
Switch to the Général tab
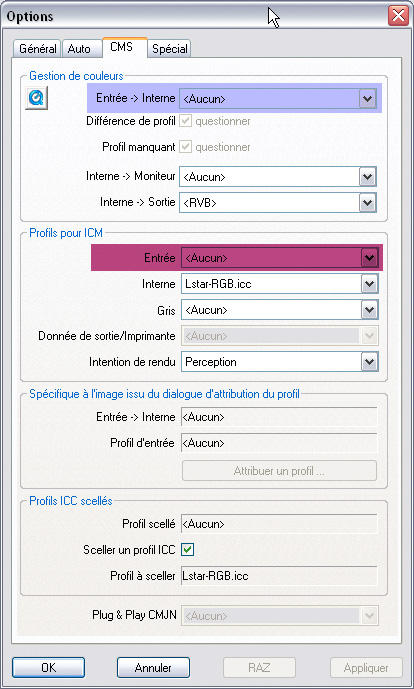[x=38, y=49]
